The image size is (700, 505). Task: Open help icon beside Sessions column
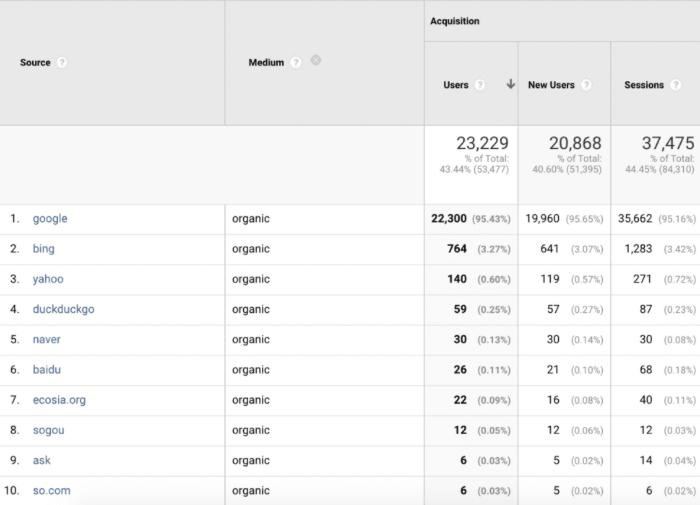[676, 85]
